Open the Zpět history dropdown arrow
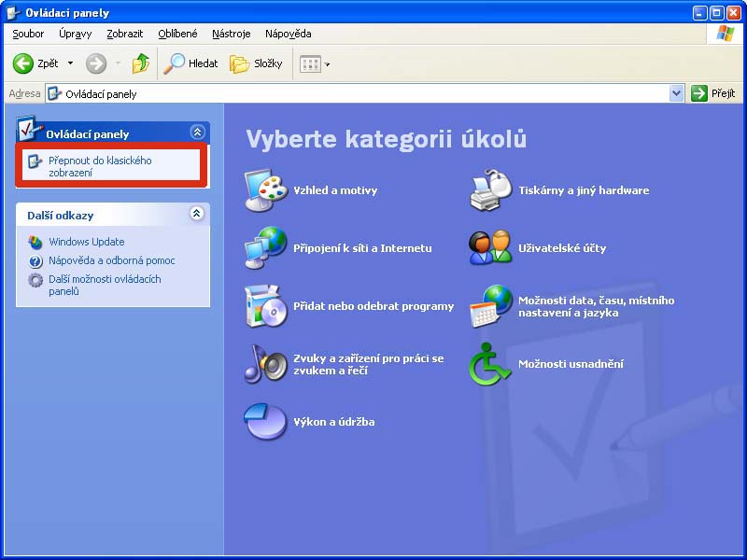The image size is (747, 560). pos(70,63)
